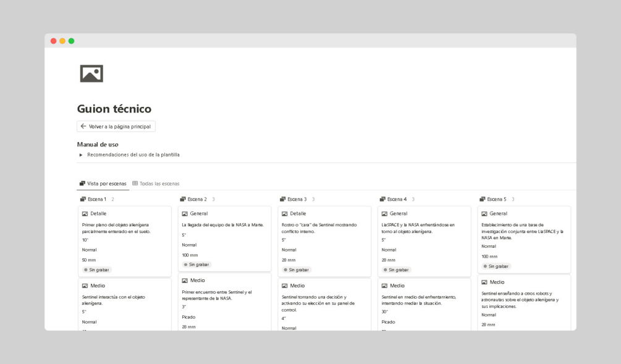
Task: Click the table icon of Todas las escenas
Action: tap(135, 184)
